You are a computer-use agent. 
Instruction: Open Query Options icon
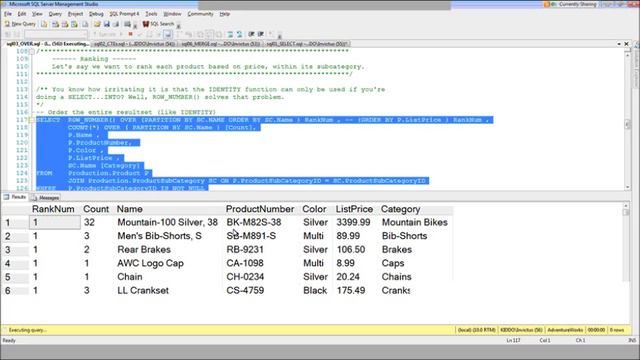tap(158, 34)
